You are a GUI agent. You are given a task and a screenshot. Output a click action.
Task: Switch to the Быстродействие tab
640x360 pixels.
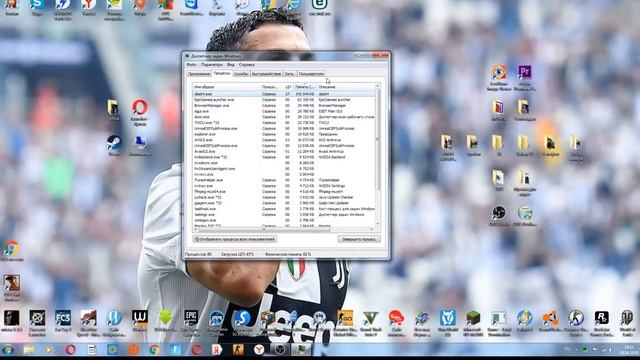click(266, 74)
